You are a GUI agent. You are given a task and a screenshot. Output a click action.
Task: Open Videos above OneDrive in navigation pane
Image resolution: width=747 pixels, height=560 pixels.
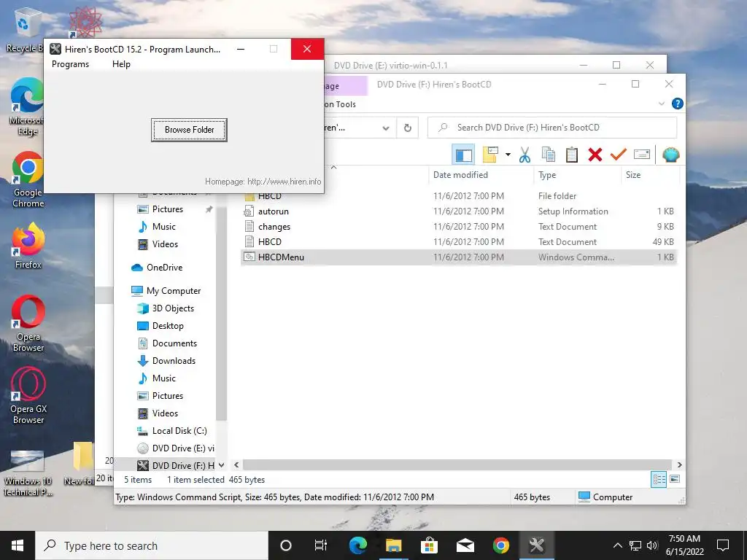pos(165,244)
